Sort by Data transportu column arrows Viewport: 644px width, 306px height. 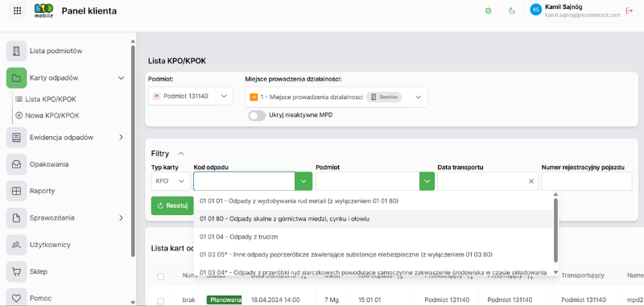point(304,277)
